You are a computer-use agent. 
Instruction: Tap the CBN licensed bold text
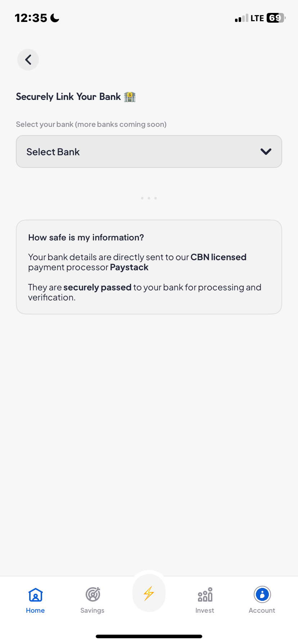[x=218, y=257]
